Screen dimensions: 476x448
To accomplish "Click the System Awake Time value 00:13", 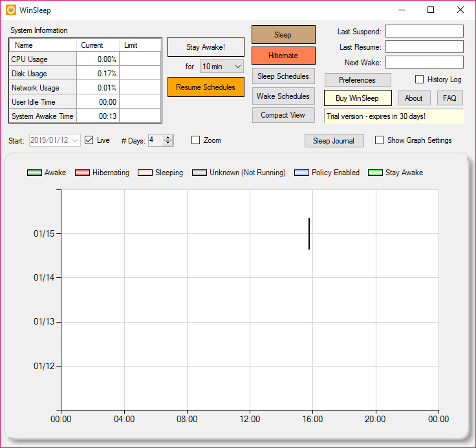I will click(x=98, y=116).
